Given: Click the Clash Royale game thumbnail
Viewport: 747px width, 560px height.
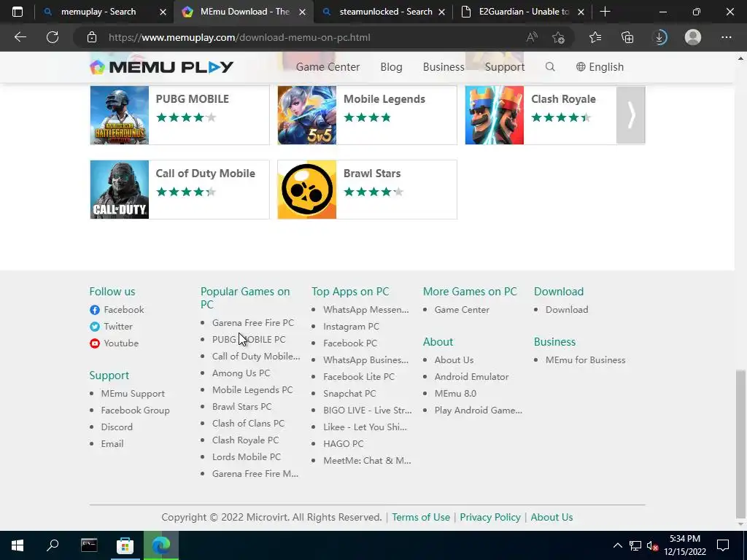Looking at the screenshot, I should pos(495,115).
